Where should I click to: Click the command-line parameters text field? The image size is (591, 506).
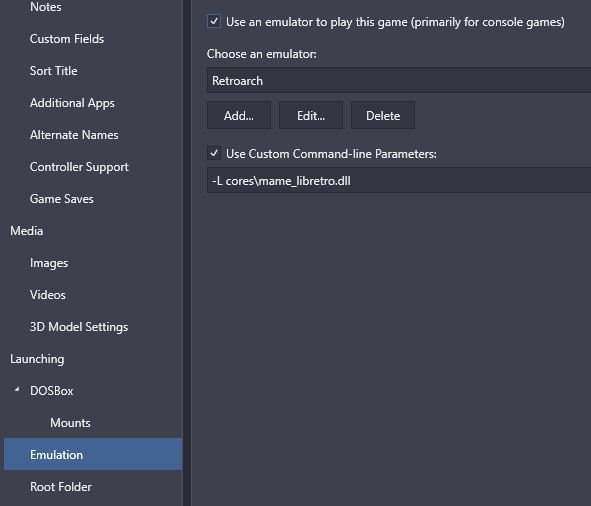point(399,181)
